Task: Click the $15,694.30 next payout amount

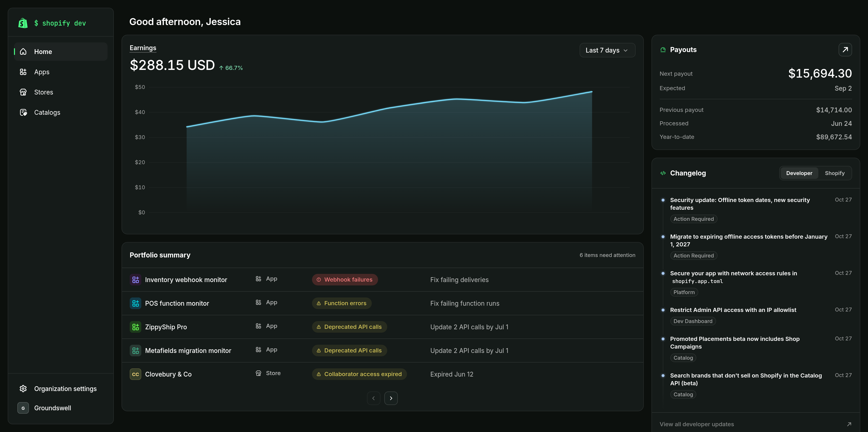Action: click(820, 74)
